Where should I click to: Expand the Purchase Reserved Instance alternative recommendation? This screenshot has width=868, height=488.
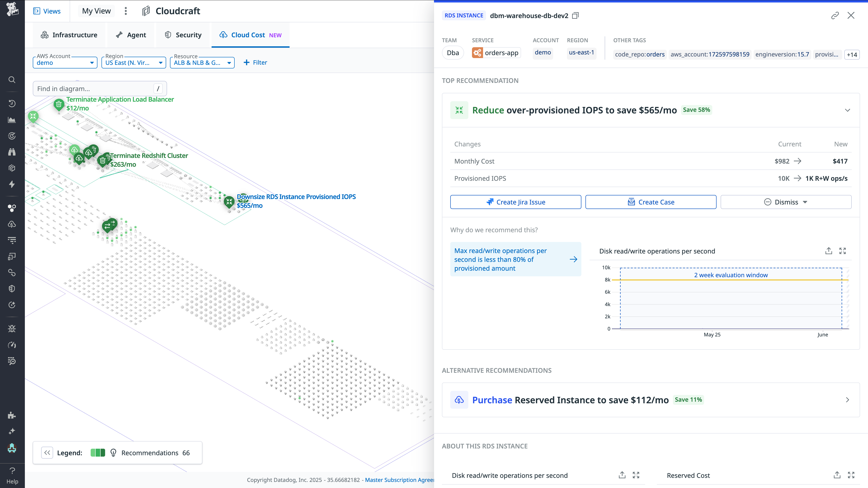pos(848,400)
